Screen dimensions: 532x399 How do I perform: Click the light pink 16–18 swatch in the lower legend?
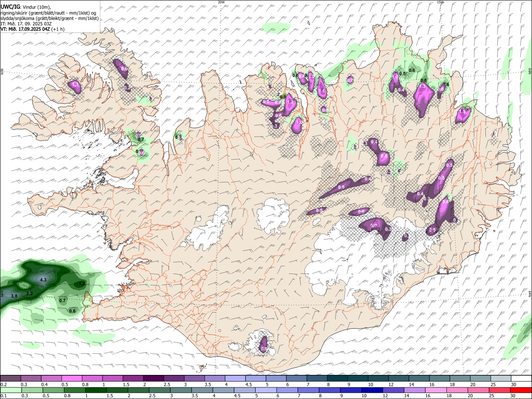(x=436, y=390)
